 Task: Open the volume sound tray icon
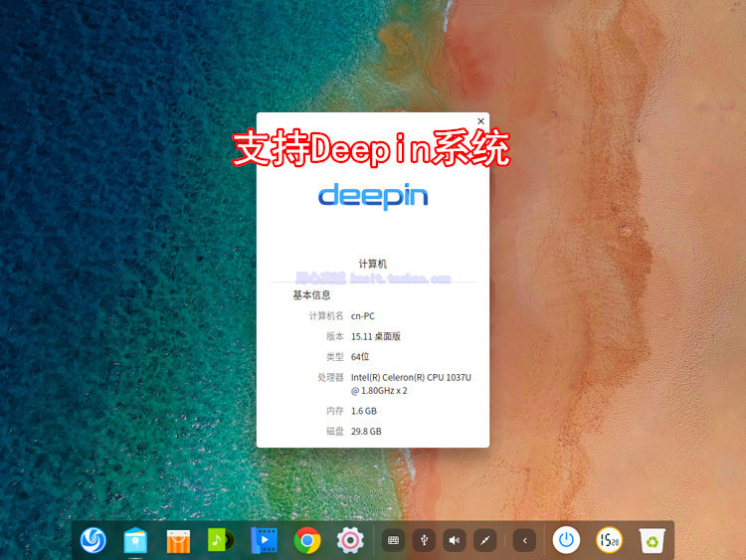[455, 540]
